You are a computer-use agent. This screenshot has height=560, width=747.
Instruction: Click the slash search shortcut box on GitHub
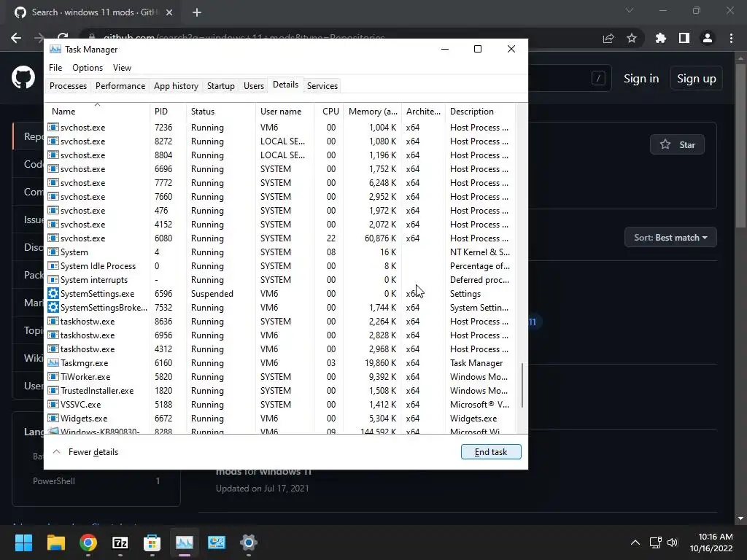pos(598,78)
